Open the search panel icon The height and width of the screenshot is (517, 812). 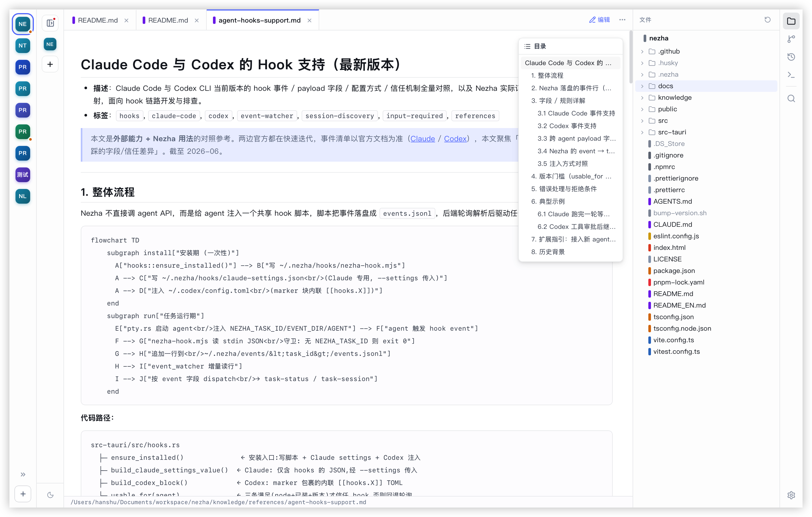(791, 98)
